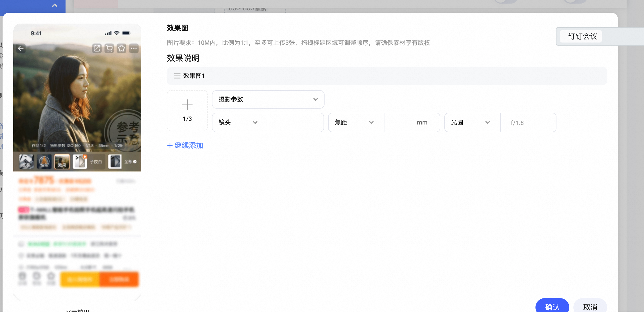
Task: Click the more options dots in preview
Action: pos(134,48)
